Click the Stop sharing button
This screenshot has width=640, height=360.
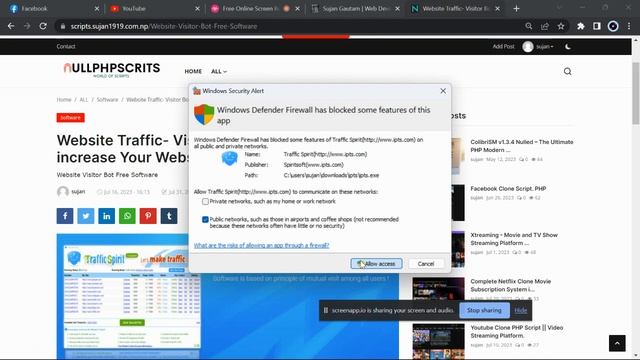(x=484, y=310)
